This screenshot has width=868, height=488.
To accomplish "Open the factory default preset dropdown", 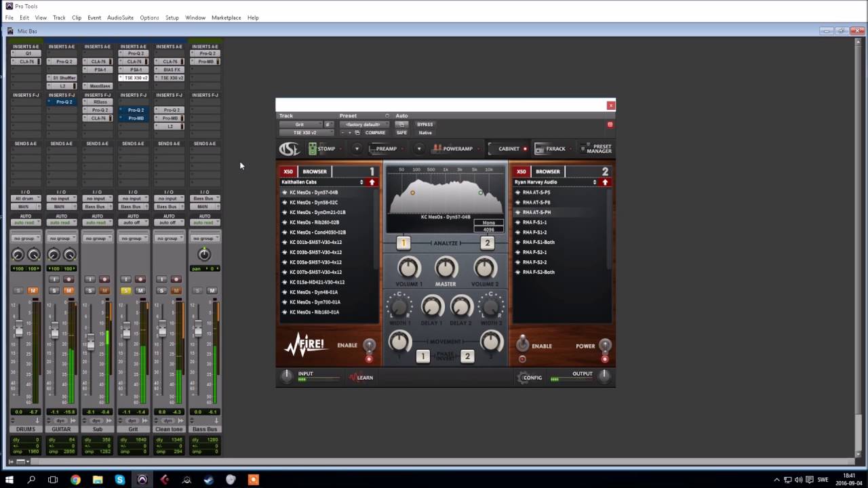I will tap(363, 125).
